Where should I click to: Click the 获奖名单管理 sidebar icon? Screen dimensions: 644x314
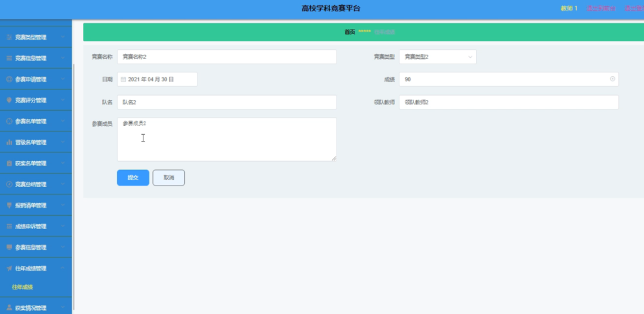point(9,163)
